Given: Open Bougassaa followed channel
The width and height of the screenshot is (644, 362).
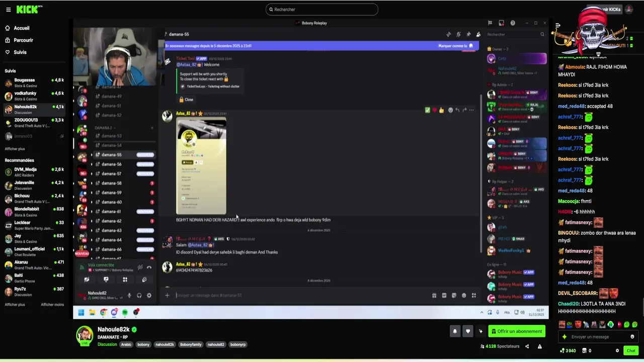Looking at the screenshot, I should pos(34,82).
